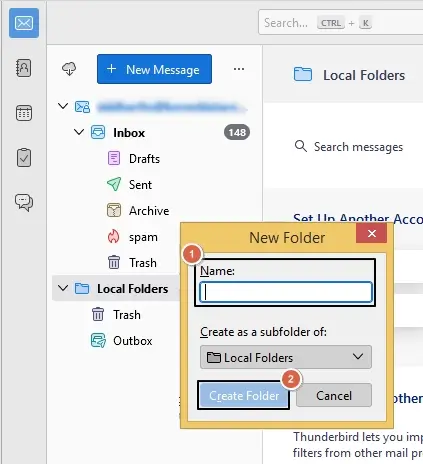Collapse the Local Folders chevron
423x464 pixels.
[63, 288]
